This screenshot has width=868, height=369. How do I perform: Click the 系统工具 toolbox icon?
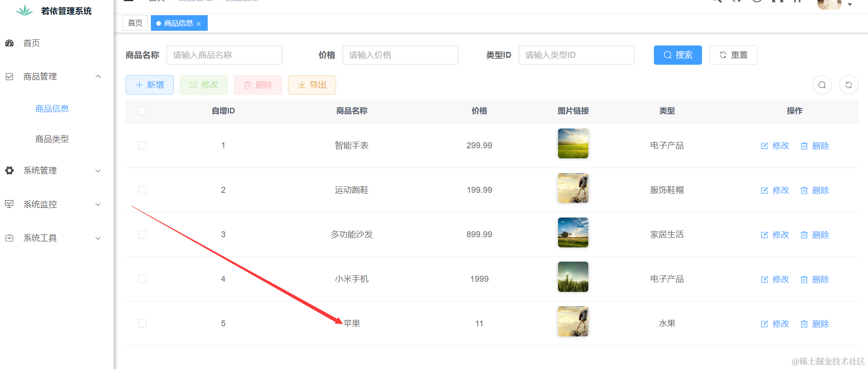(x=10, y=238)
